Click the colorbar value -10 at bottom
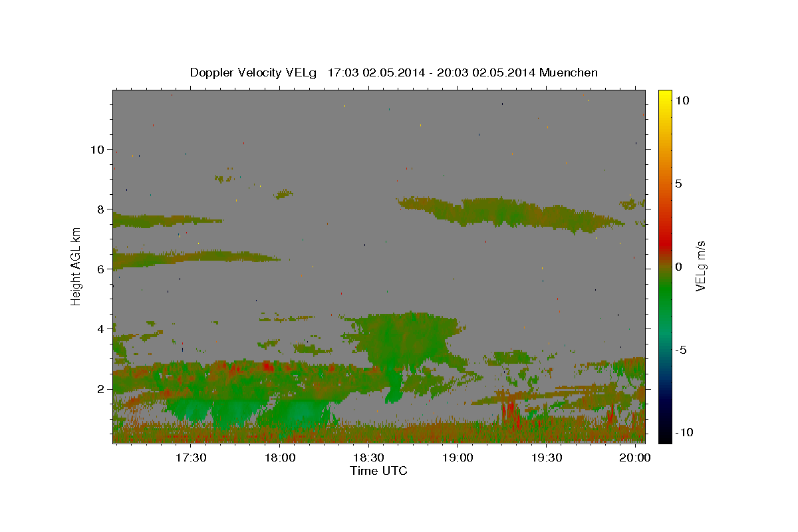 [x=684, y=432]
